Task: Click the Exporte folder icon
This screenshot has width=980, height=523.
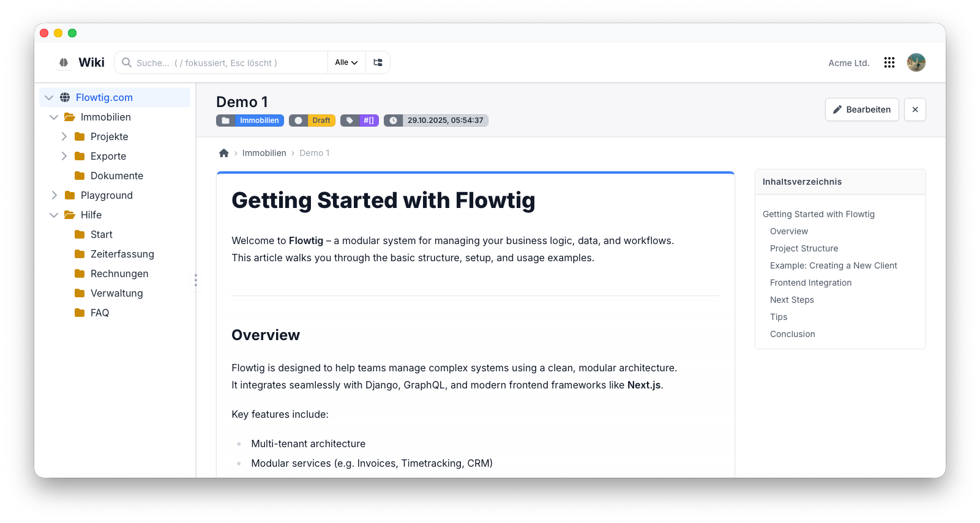Action: (x=80, y=156)
